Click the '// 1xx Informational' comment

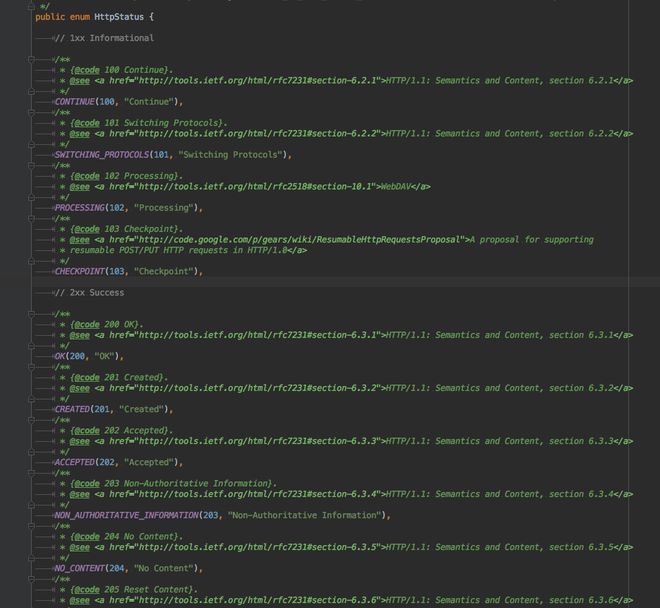104,38
